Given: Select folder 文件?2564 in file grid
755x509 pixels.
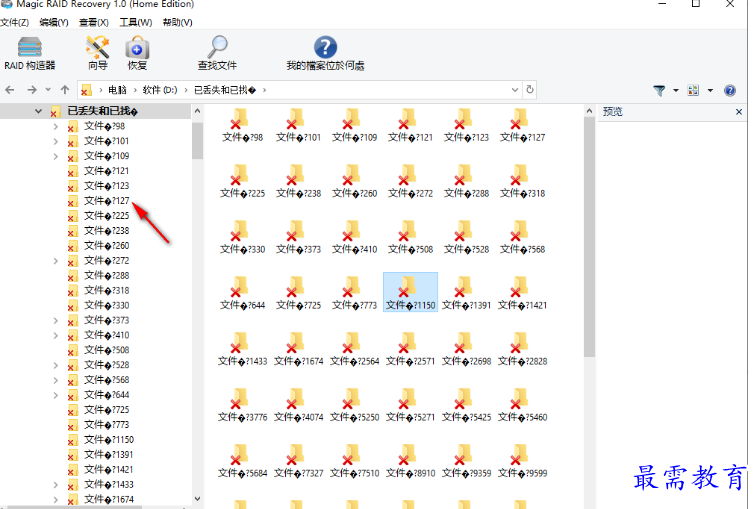Looking at the screenshot, I should [x=354, y=349].
